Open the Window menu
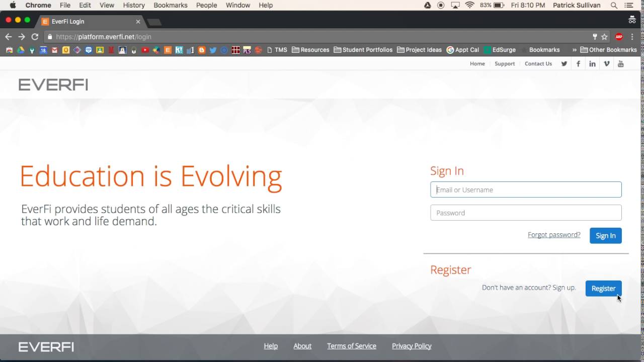Viewport: 644px width, 362px height. 238,5
